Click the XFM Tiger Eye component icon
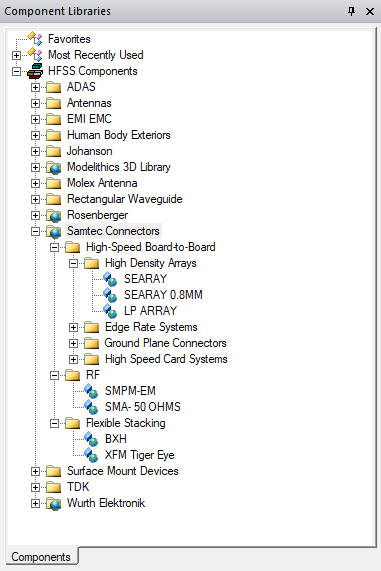 click(x=91, y=455)
